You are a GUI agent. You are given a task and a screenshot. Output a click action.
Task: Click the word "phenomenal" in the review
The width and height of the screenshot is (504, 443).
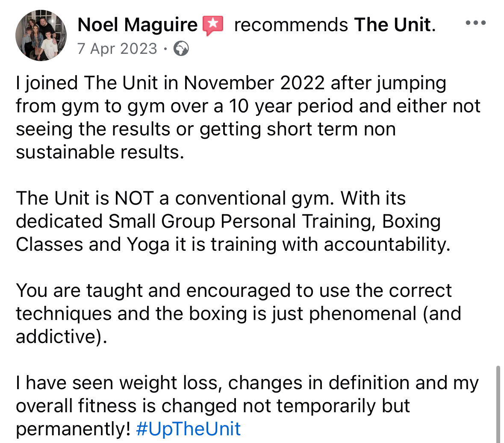363,314
